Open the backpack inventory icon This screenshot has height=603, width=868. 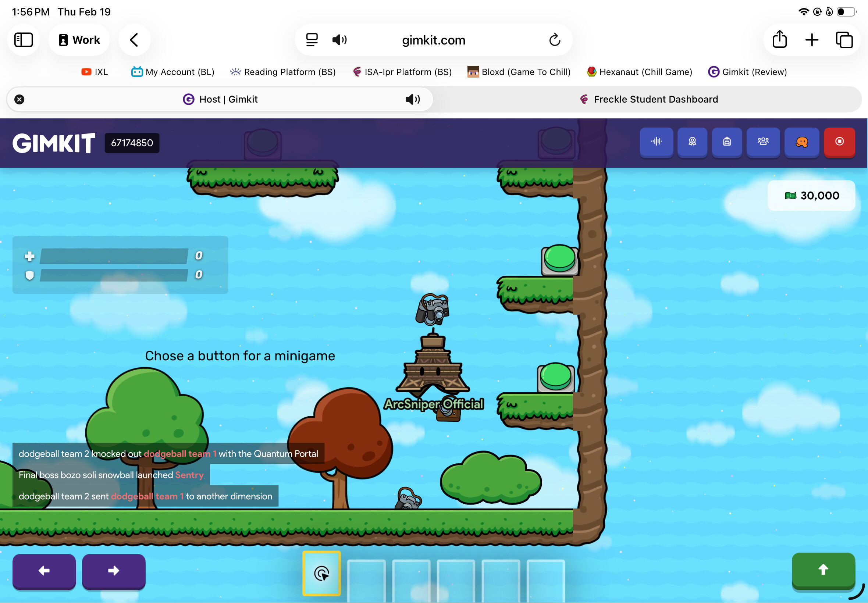point(727,142)
